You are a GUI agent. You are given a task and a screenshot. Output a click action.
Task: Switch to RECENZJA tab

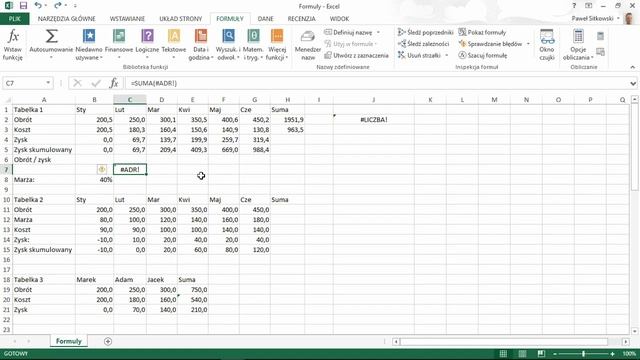tap(301, 19)
